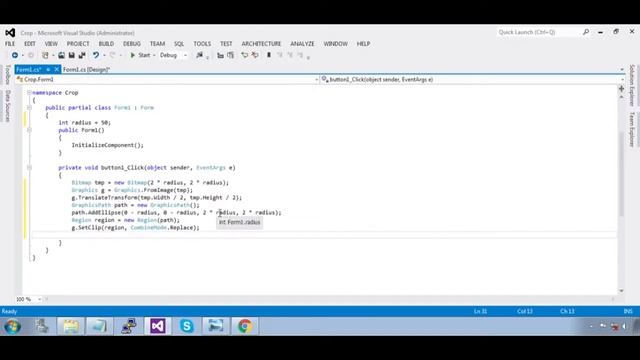Open the TEAM menu
Image resolution: width=640 pixels, height=360 pixels.
157,44
